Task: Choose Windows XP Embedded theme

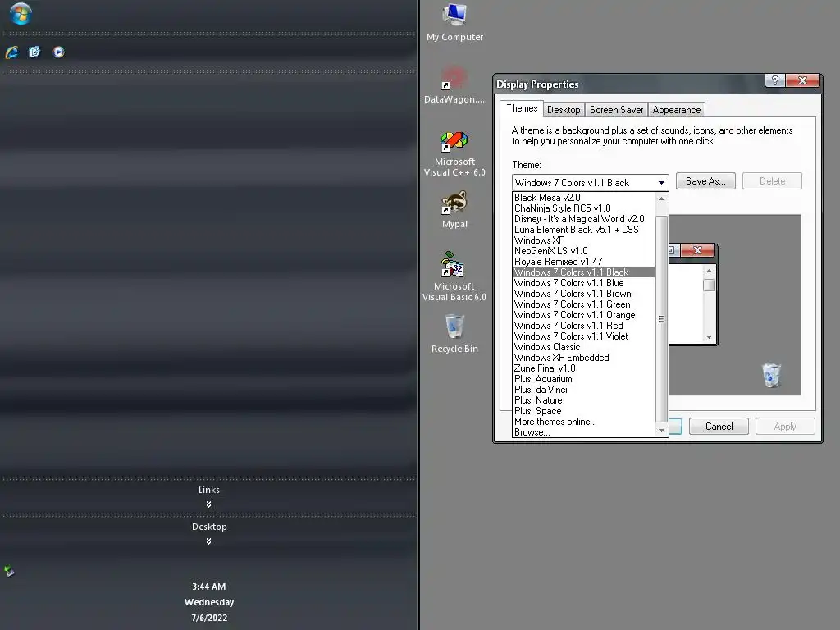Action: tap(583, 358)
